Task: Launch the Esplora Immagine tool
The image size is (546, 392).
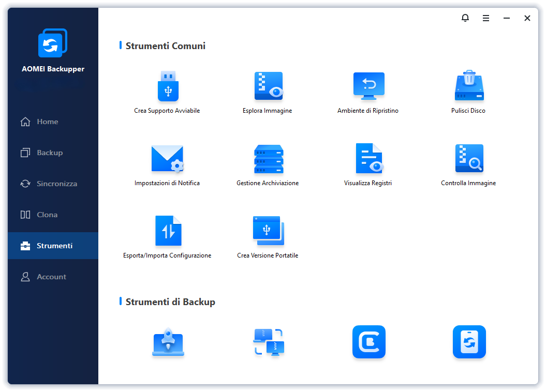Action: pyautogui.click(x=268, y=86)
